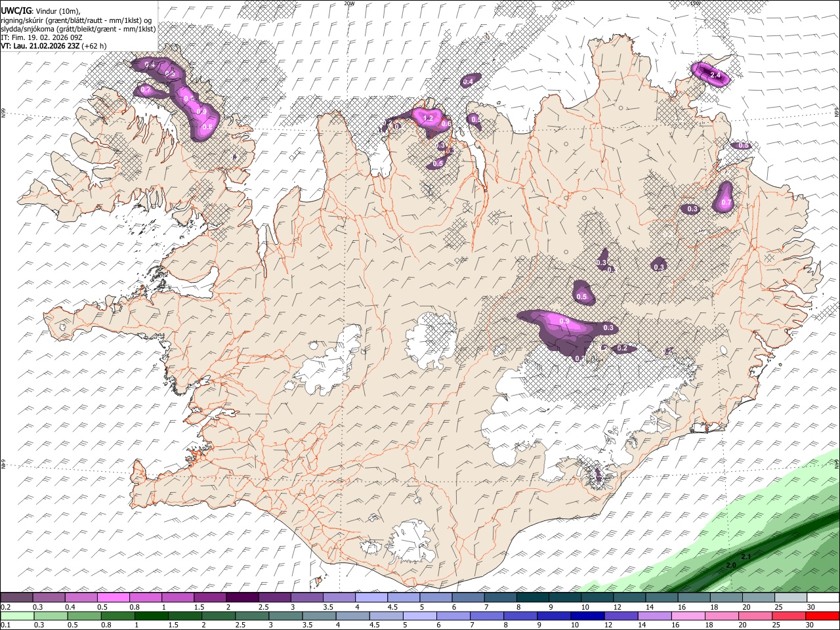This screenshot has height=630, width=840.
Task: Select the pale grey 25 snow legend swatch
Action: click(x=791, y=598)
